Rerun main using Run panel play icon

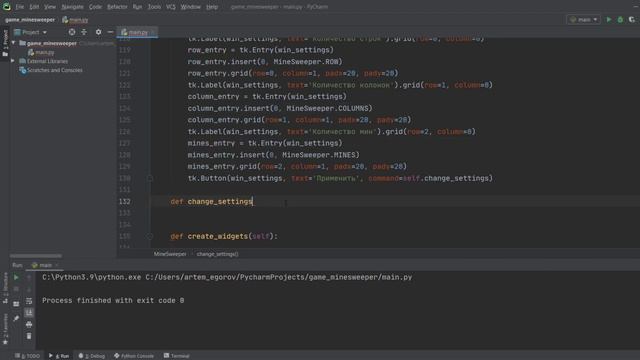pyautogui.click(x=16, y=278)
